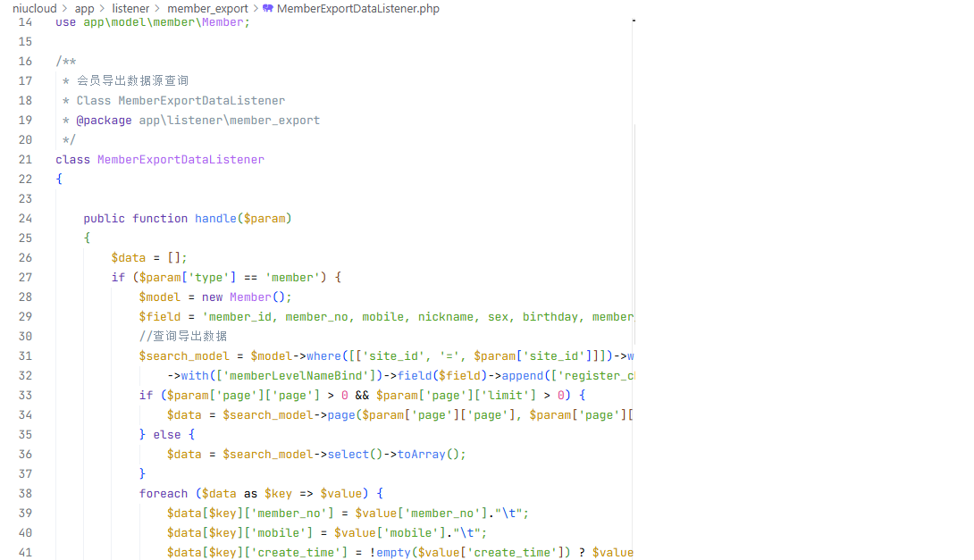Image resolution: width=974 pixels, height=560 pixels.
Task: Open the niucloud breadcrumb folder
Action: 34,9
